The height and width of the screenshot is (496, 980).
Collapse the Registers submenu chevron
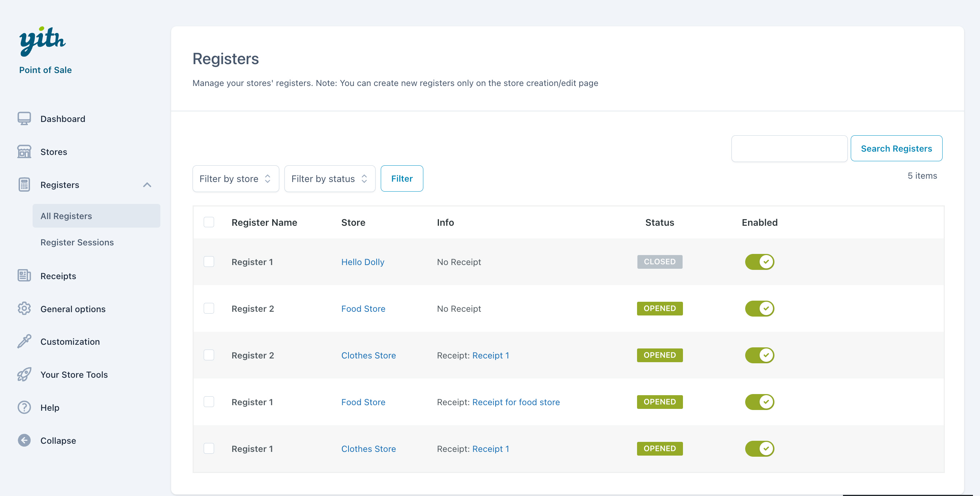click(x=147, y=185)
